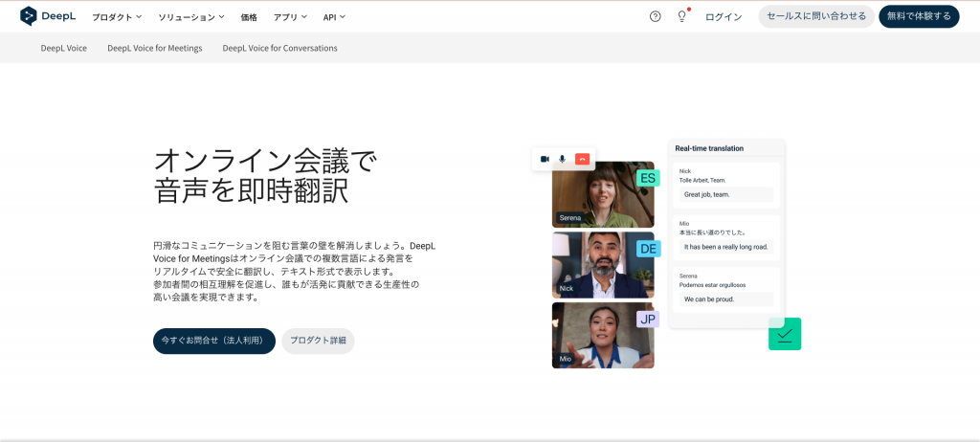
Task: Click the ES language badge
Action: point(648,178)
